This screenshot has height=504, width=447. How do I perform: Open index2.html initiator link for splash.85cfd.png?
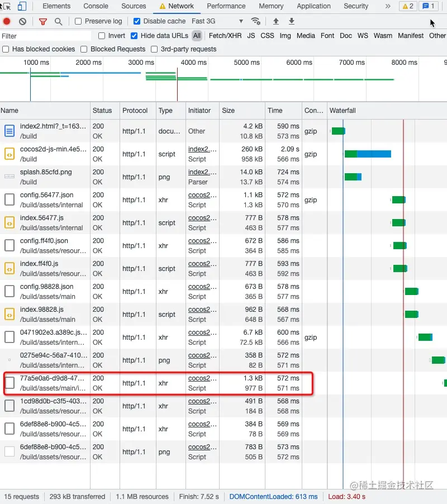click(202, 172)
